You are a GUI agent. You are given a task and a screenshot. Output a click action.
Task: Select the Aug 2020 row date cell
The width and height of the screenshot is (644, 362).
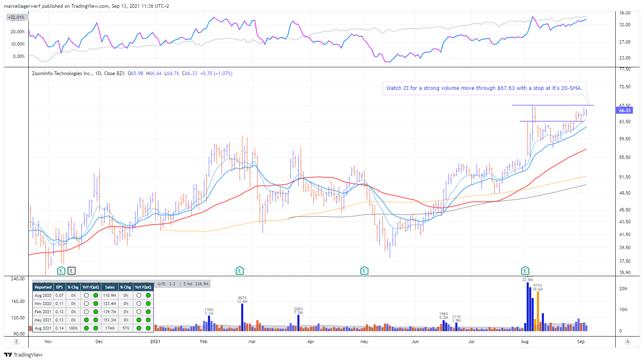click(43, 295)
